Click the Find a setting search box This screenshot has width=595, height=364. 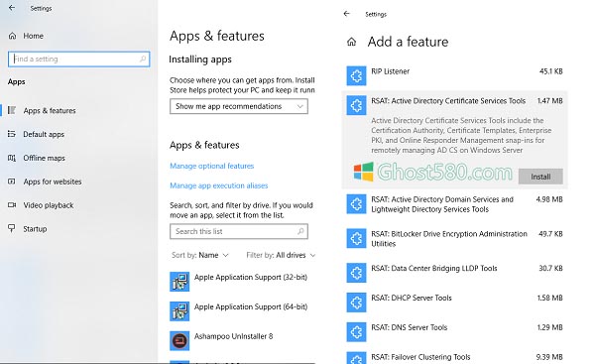tap(79, 60)
